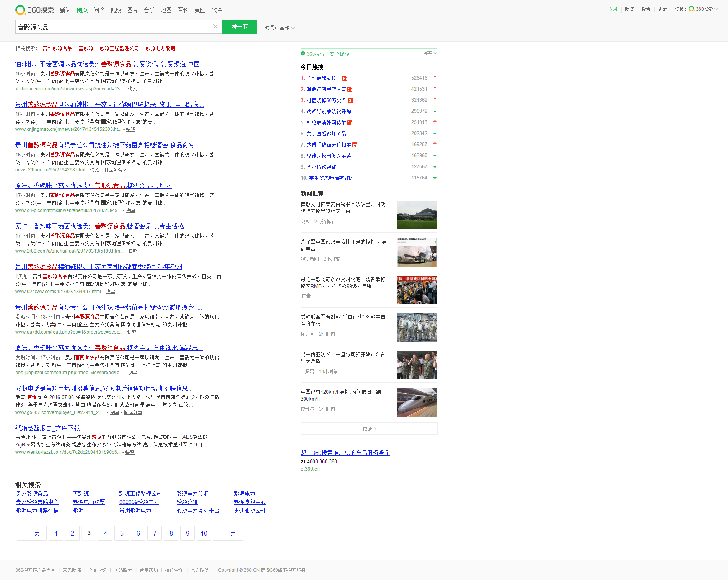Open results page 5
728x580 pixels.
[x=122, y=533]
